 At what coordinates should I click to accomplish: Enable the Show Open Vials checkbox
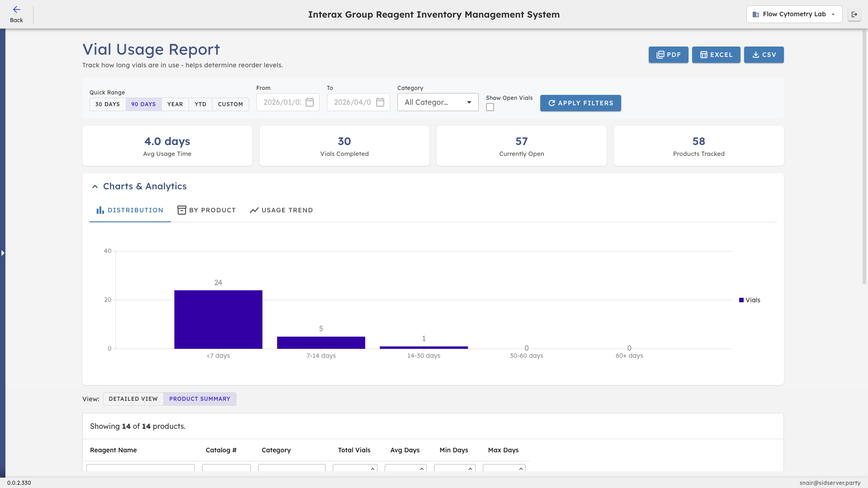pyautogui.click(x=490, y=107)
